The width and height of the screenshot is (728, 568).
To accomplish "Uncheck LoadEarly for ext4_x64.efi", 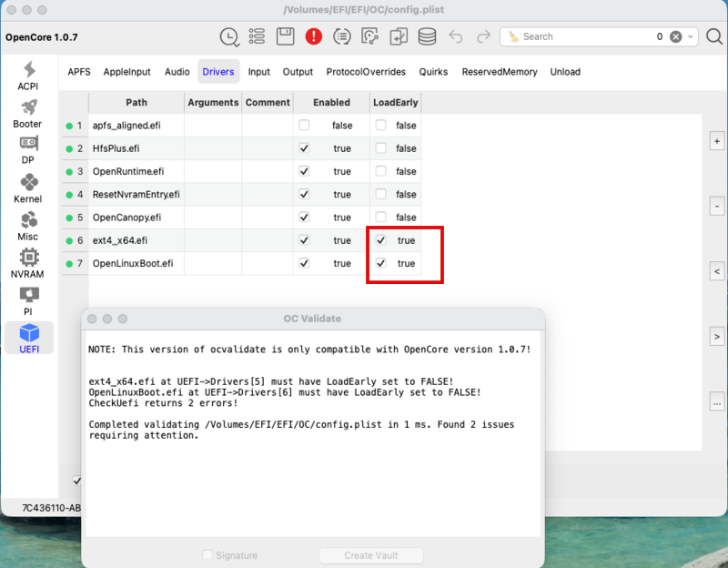I will click(380, 240).
